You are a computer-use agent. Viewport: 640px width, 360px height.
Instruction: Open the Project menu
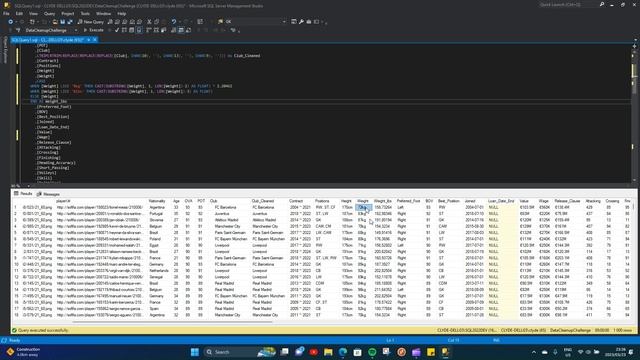click(x=68, y=13)
